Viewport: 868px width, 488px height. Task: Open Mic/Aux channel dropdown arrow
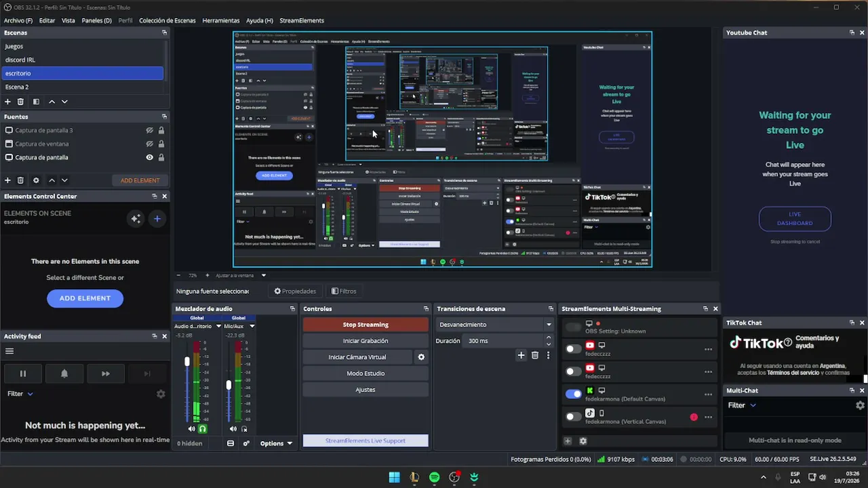pos(252,326)
